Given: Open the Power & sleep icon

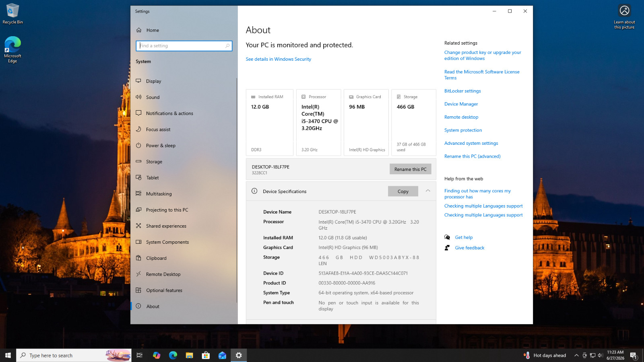Looking at the screenshot, I should point(138,145).
